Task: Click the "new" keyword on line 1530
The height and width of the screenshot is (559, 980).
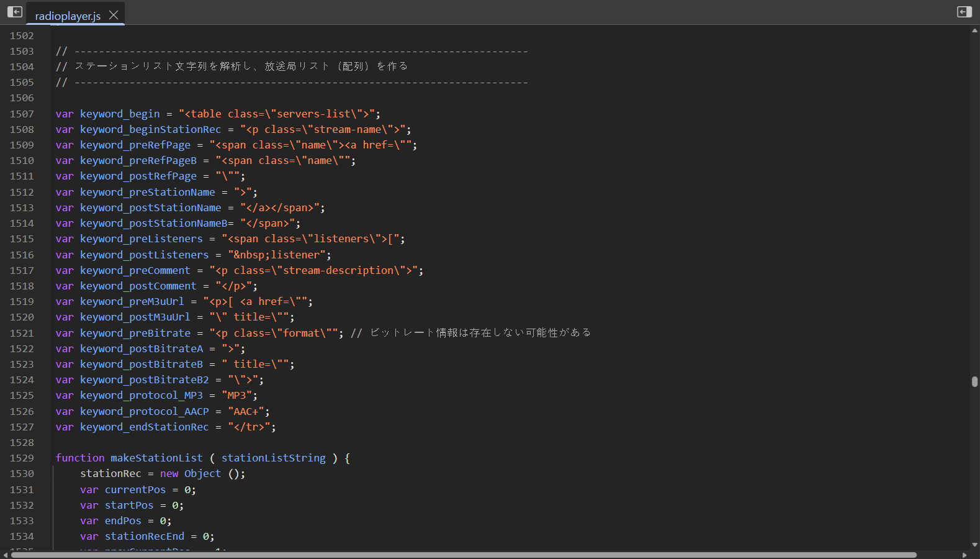Action: [x=169, y=473]
